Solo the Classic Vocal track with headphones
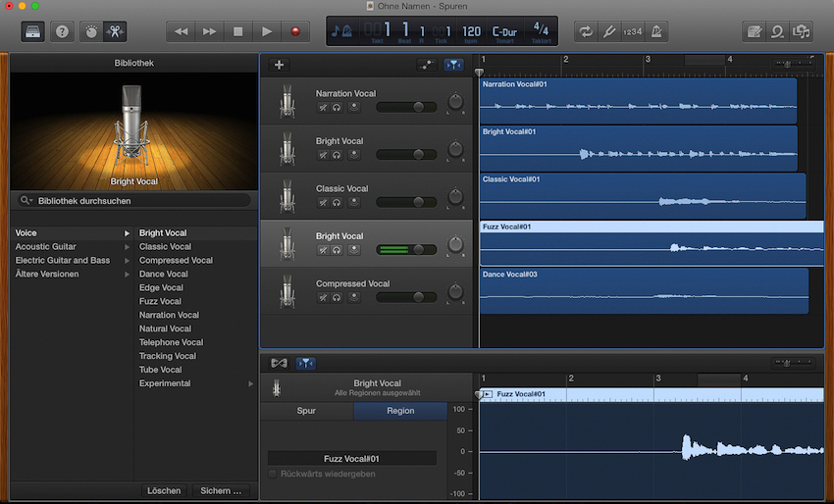This screenshot has height=504, width=834. coord(337,202)
